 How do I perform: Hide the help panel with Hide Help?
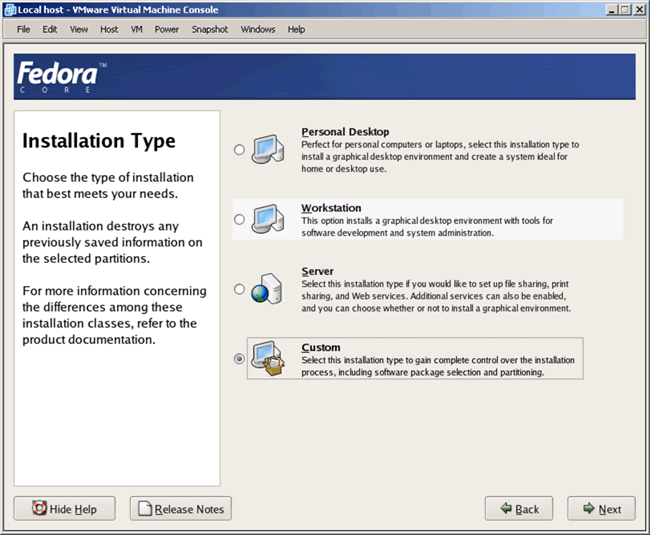pos(65,509)
